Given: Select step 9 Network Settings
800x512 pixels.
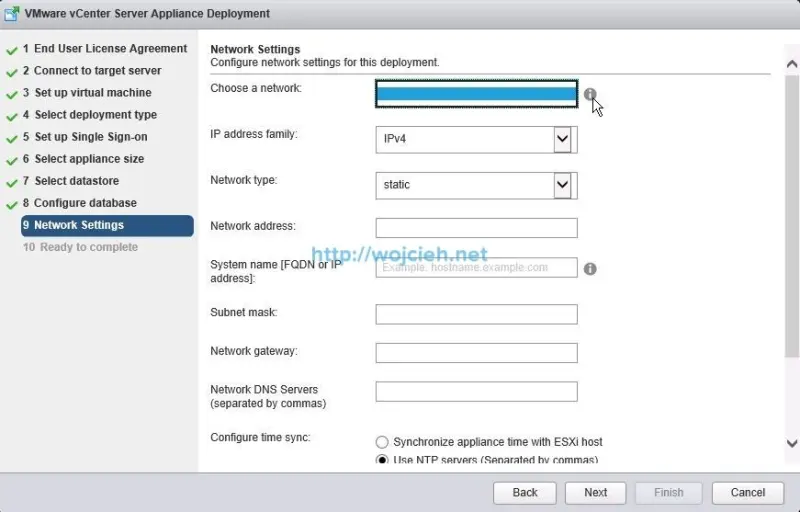Looking at the screenshot, I should (107, 225).
